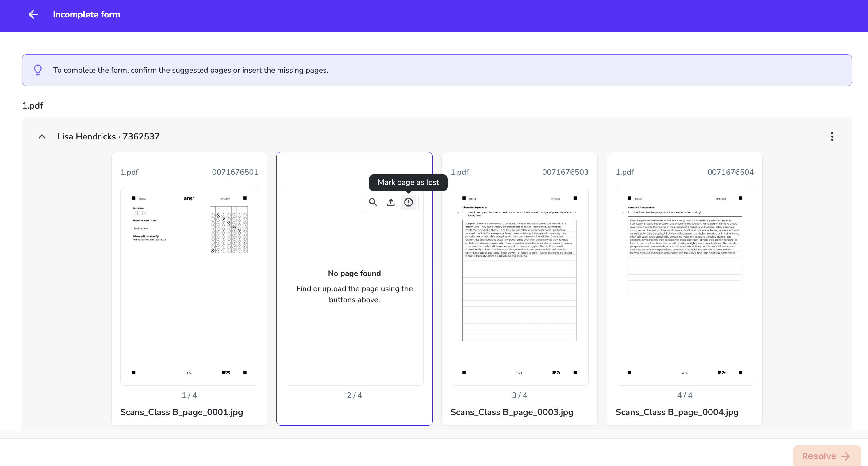
Task: Open page 3 / 4 Character Dynamics thumbnail
Action: point(519,286)
